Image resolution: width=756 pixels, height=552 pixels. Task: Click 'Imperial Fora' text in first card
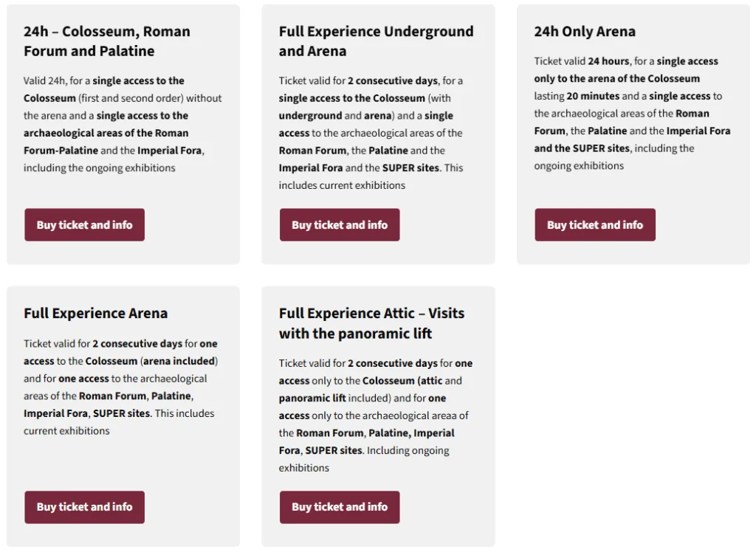(x=169, y=151)
